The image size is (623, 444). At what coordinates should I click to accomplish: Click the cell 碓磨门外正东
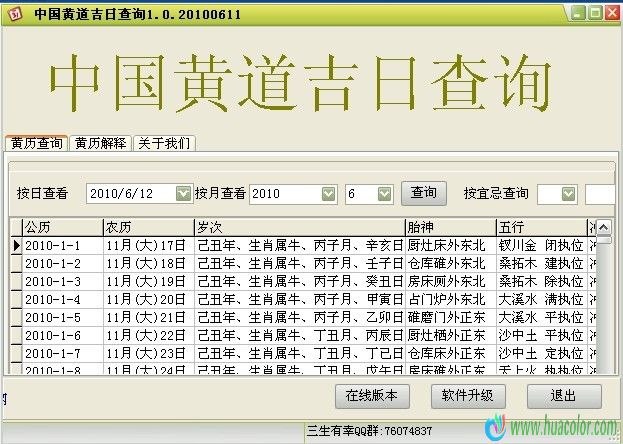pyautogui.click(x=451, y=317)
